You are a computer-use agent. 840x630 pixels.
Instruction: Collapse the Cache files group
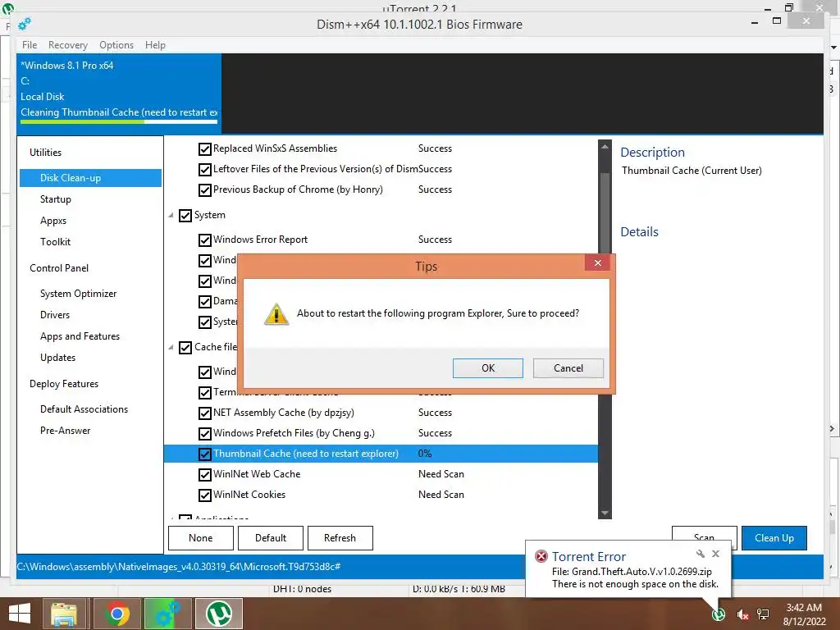click(x=171, y=348)
